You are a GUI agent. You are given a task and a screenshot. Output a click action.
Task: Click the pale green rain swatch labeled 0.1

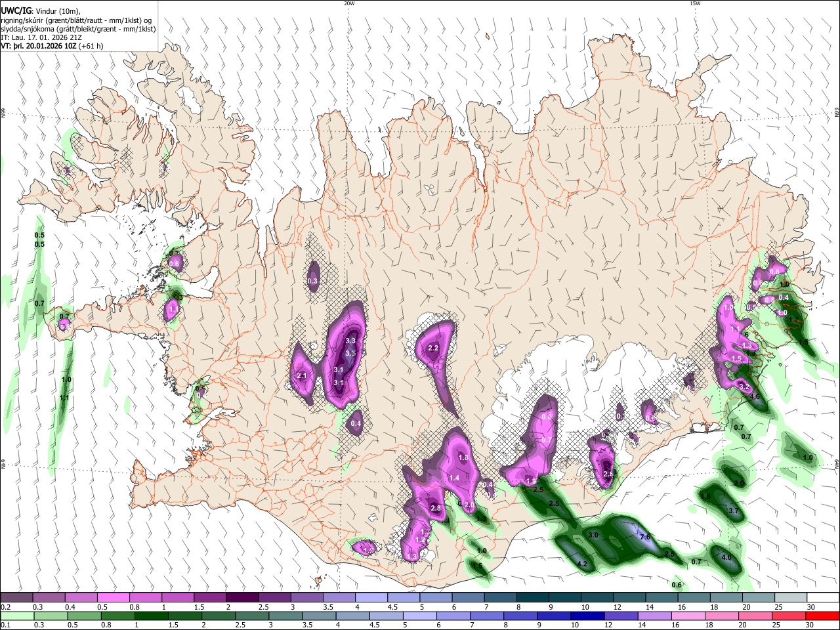[x=16, y=616]
